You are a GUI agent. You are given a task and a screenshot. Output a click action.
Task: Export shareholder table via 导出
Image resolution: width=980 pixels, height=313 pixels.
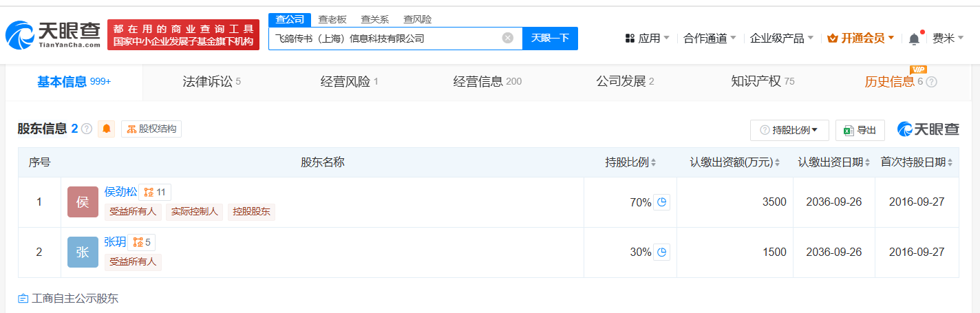(x=860, y=130)
